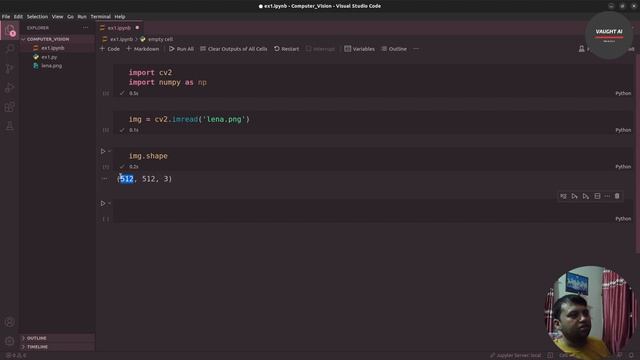
Task: Open the Terminal menu
Action: [100, 17]
